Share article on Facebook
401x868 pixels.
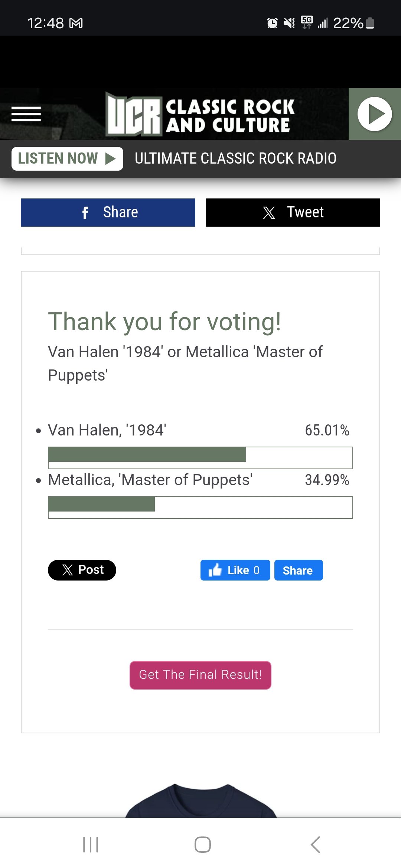pos(108,213)
